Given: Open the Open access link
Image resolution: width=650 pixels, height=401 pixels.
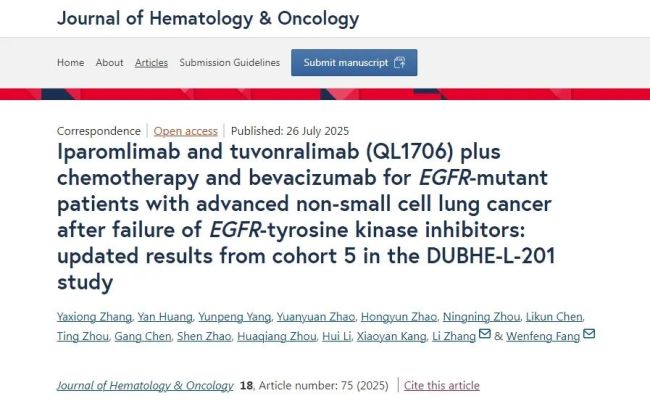Looking at the screenshot, I should coord(186,131).
